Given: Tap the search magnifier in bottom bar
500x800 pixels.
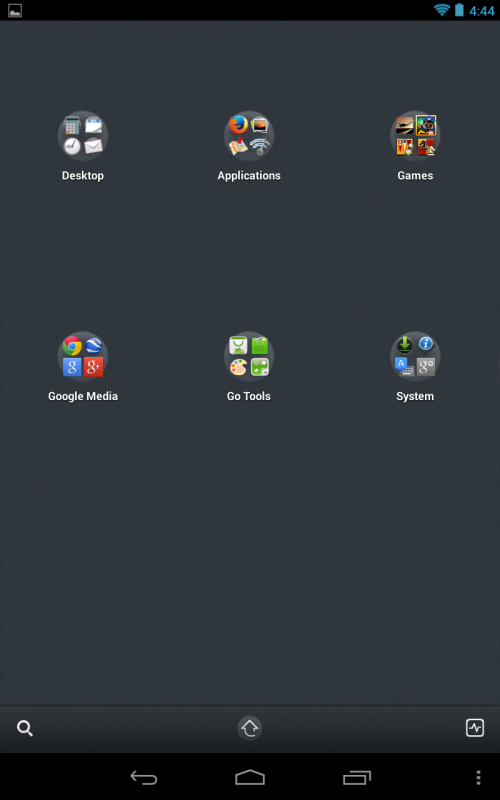Looking at the screenshot, I should pyautogui.click(x=25, y=728).
